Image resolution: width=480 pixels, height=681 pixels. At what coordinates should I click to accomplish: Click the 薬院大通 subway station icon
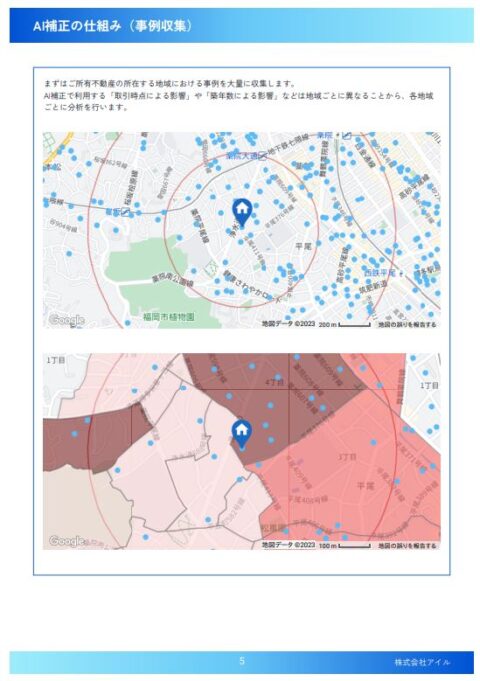(262, 155)
